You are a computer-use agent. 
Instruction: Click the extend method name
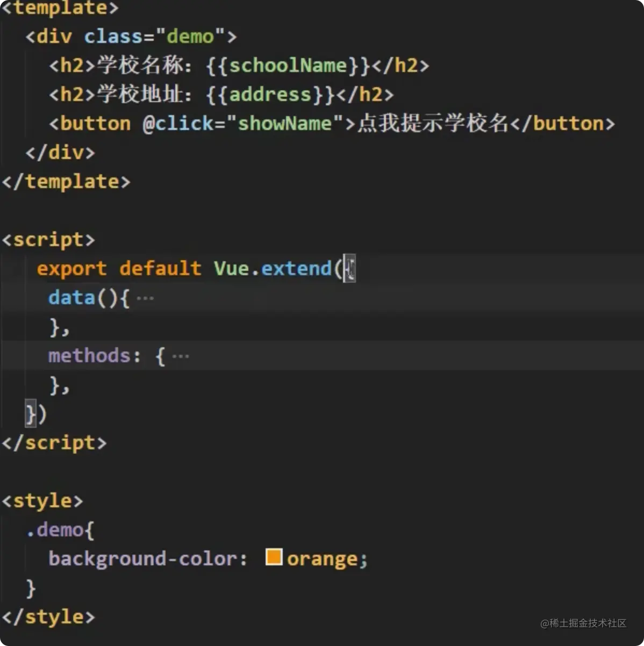297,268
